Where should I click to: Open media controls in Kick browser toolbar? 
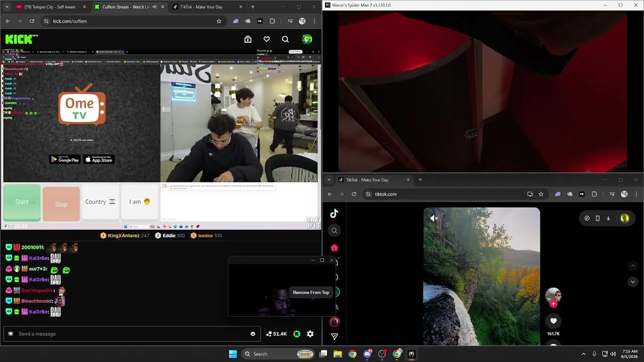(x=290, y=21)
